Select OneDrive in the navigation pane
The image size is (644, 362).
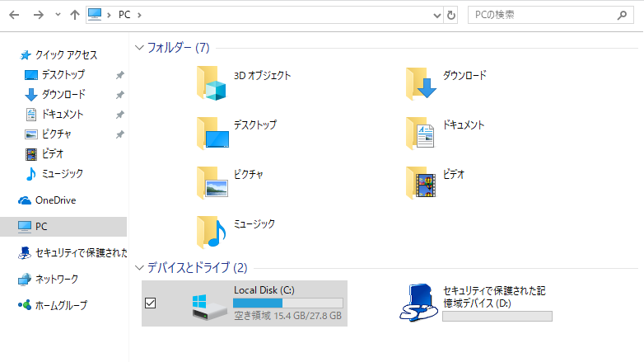pos(55,200)
